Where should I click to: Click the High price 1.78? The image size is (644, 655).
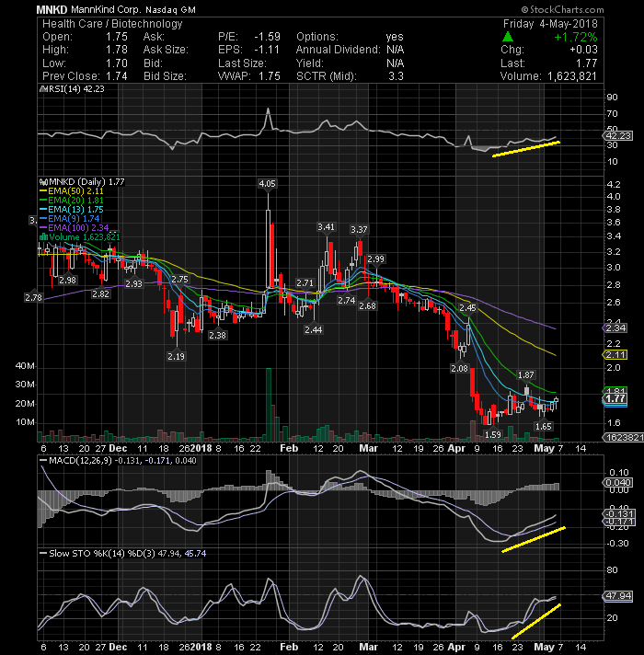[x=117, y=50]
